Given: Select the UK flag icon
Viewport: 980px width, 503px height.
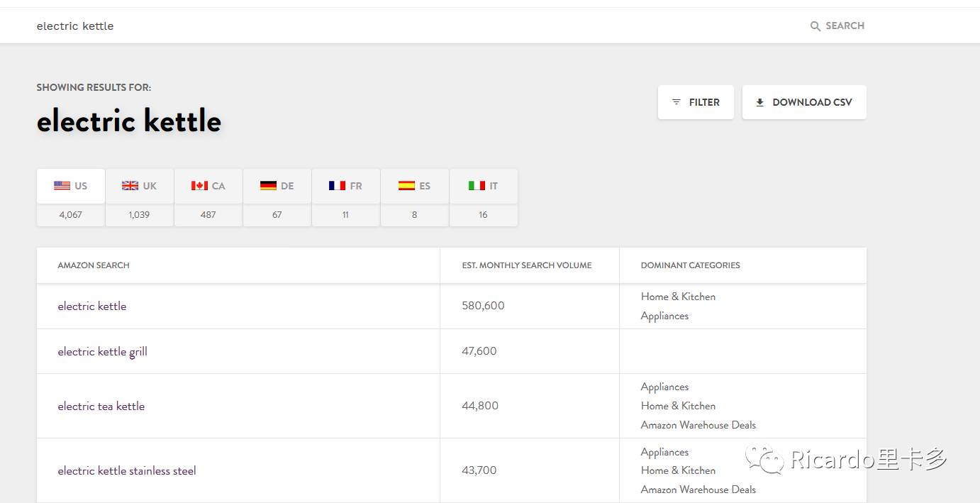Looking at the screenshot, I should [x=130, y=186].
